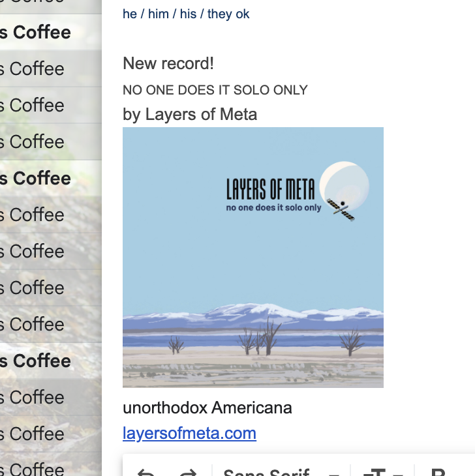Open Coffee email just below middle bold one

tap(51, 215)
